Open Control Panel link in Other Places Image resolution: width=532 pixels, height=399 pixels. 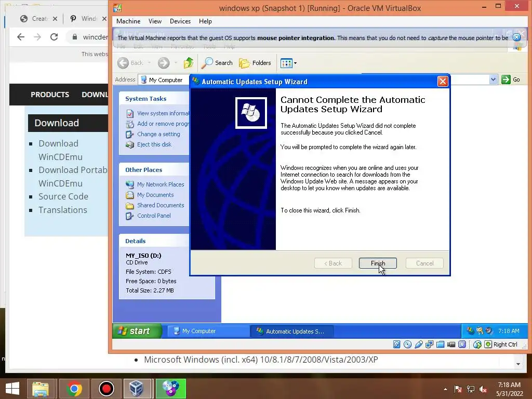(154, 216)
